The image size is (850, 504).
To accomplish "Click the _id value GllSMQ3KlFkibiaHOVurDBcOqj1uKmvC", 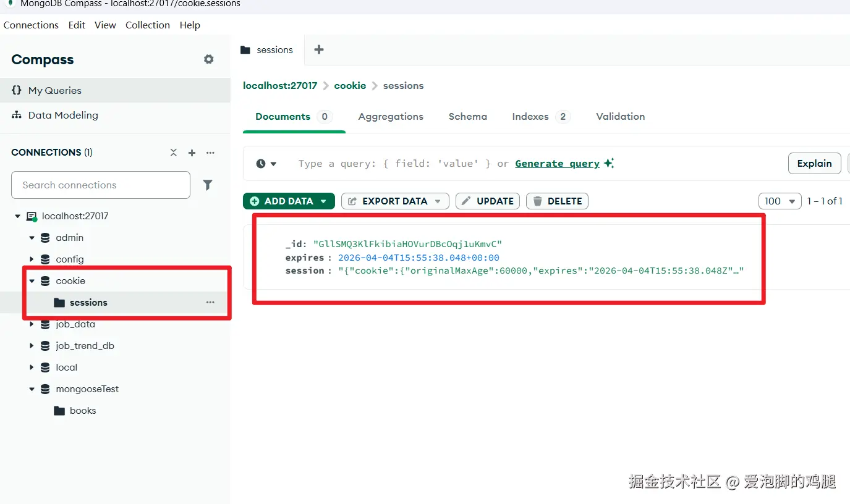I will point(407,245).
